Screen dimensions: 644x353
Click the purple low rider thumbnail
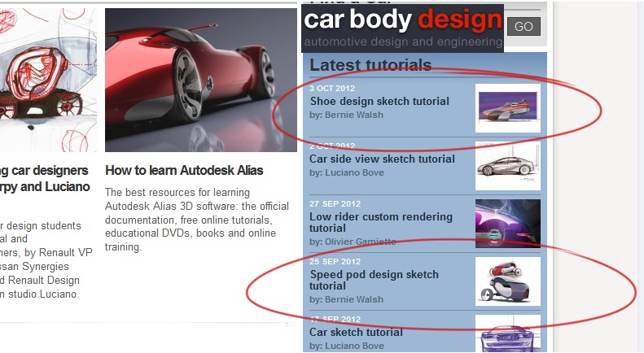tap(508, 224)
